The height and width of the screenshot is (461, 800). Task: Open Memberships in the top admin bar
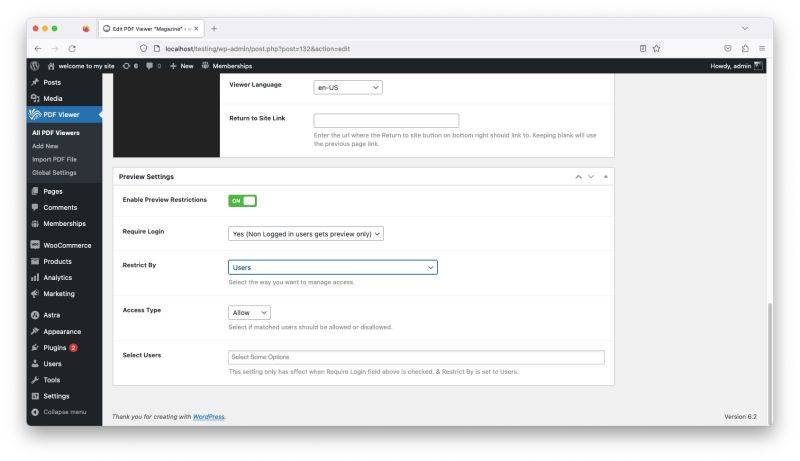pos(227,66)
